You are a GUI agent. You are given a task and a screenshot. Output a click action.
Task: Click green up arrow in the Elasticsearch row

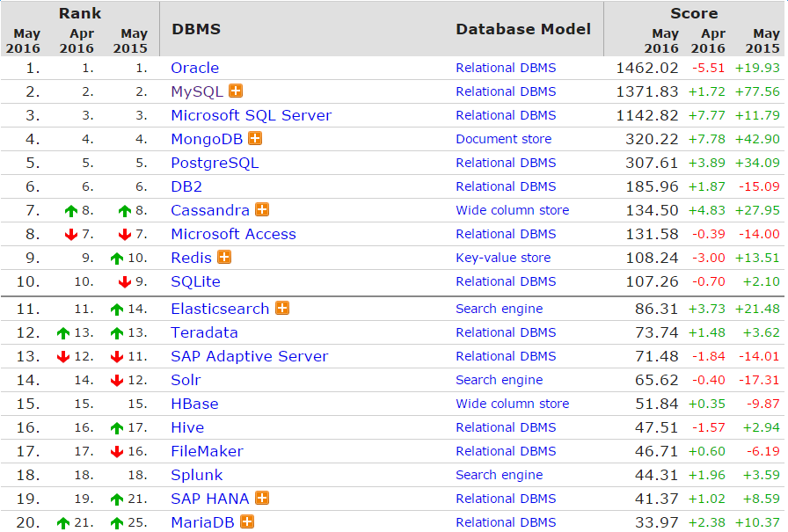coord(117,309)
